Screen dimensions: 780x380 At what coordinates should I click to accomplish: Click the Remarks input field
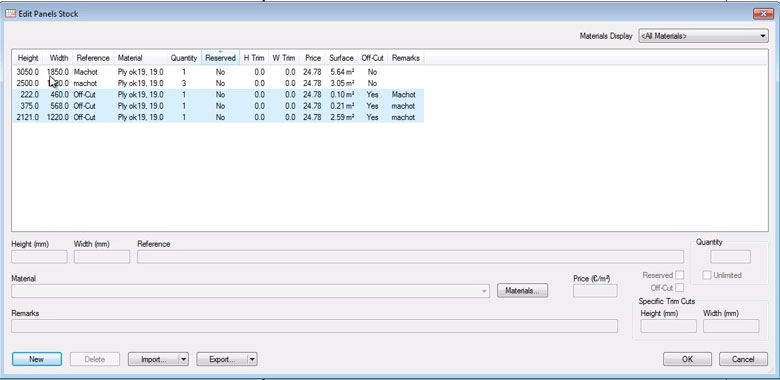[x=314, y=326]
